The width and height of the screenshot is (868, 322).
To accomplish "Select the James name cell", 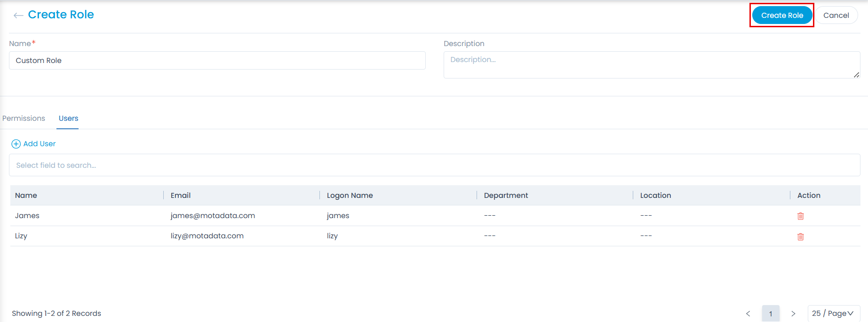I will click(x=27, y=216).
